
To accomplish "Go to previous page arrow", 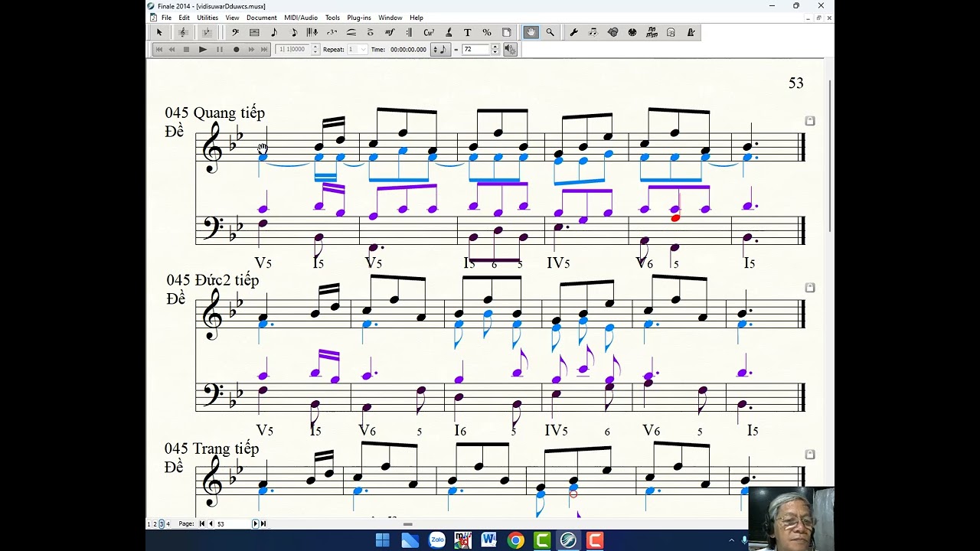I will point(211,523).
